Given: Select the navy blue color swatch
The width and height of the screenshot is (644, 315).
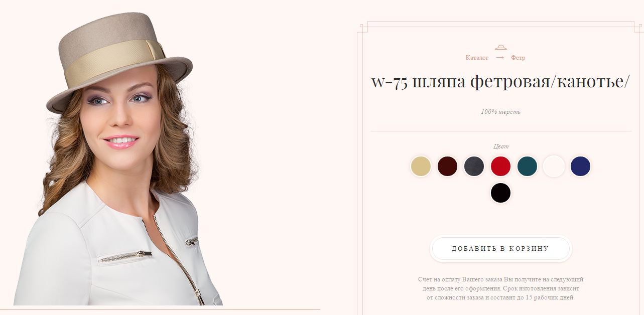Looking at the screenshot, I should [x=580, y=166].
